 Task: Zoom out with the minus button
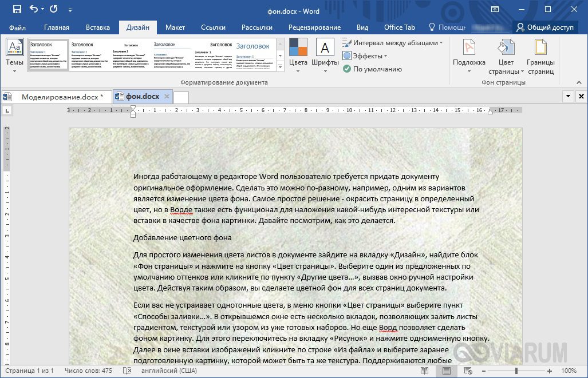(x=484, y=371)
